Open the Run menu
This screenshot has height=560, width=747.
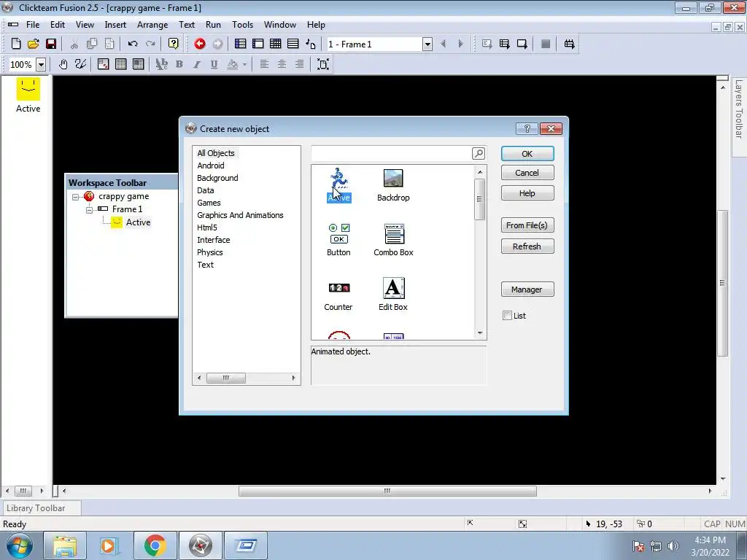click(x=213, y=25)
